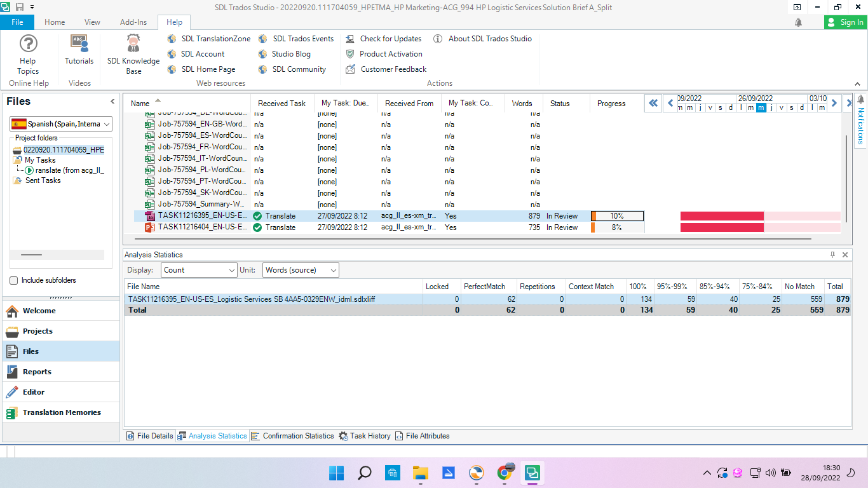
Task: Open the File backstage menu
Action: click(x=17, y=22)
